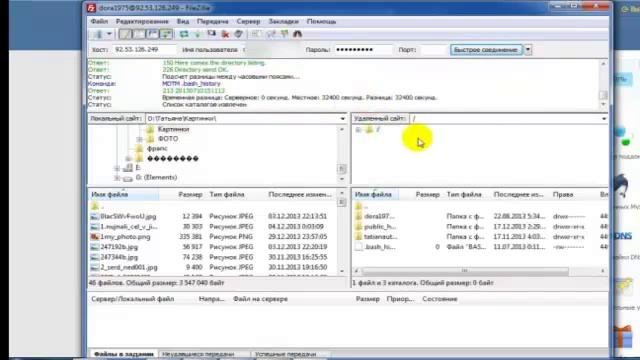Image resolution: width=640 pixels, height=360 pixels.
Task: Open quick connect history dropdown arrow
Action: [x=528, y=50]
